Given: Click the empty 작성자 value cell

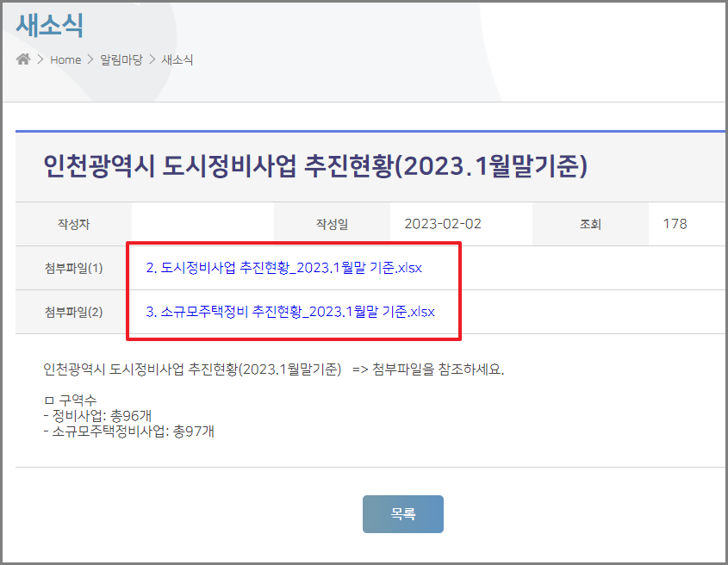Looking at the screenshot, I should 202,224.
